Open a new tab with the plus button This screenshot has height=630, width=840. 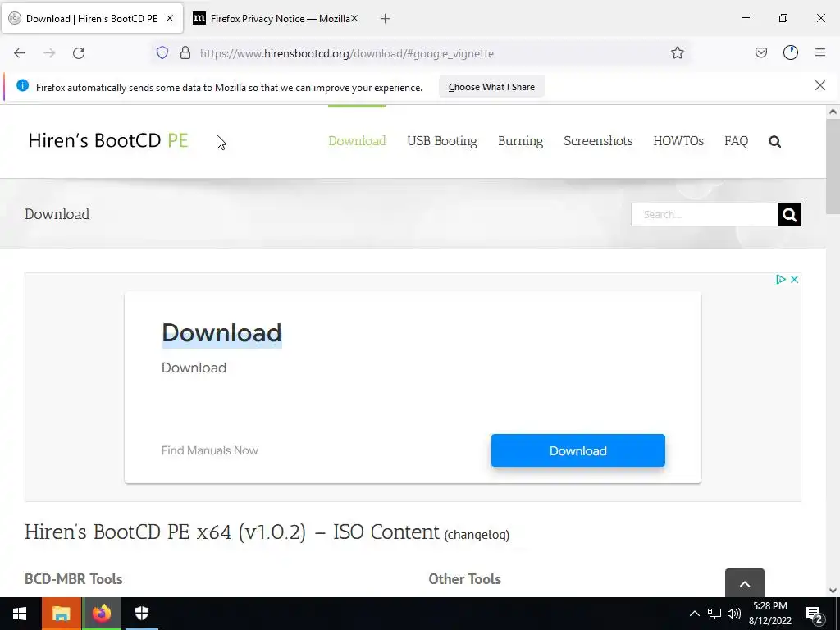click(385, 19)
